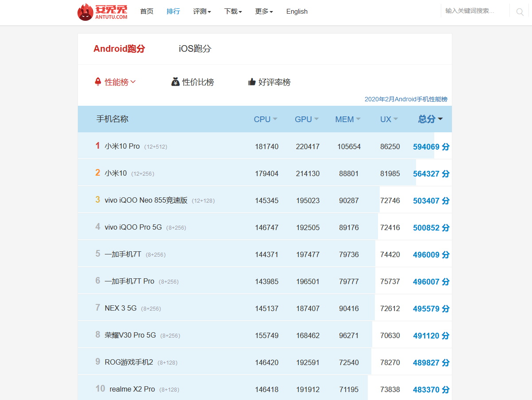The width and height of the screenshot is (532, 400).
Task: Click total score 564327 分
Action: (x=431, y=173)
